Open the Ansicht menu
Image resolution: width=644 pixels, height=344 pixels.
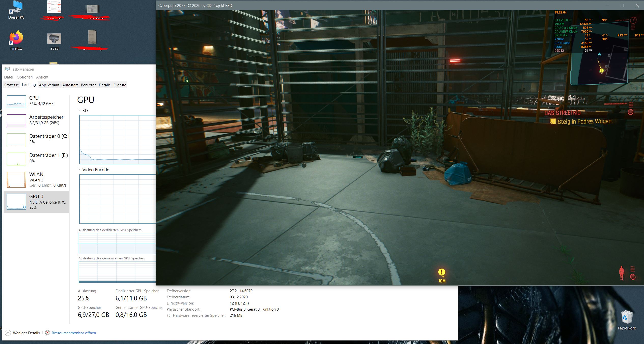tap(42, 77)
